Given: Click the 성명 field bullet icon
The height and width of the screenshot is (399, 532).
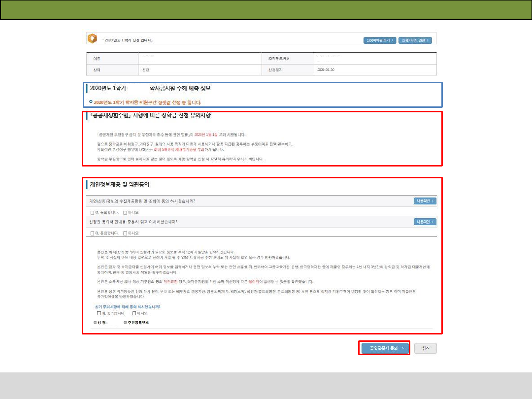Looking at the screenshot, I should tap(95, 323).
